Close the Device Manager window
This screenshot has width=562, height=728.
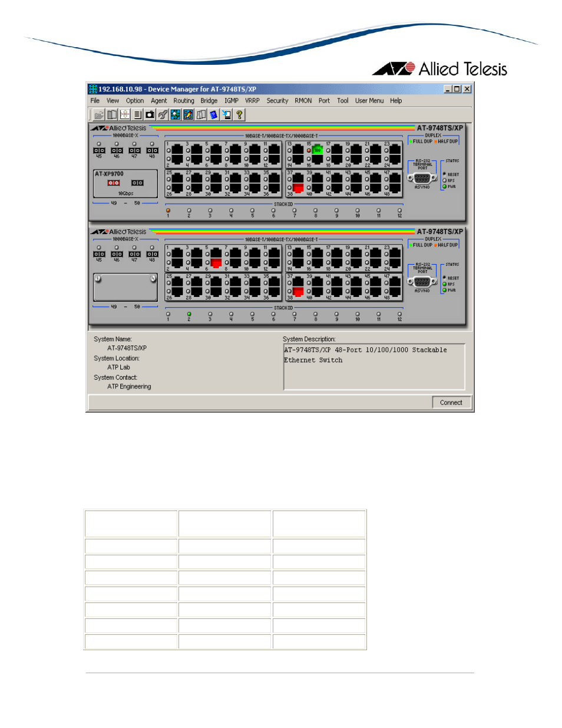coord(467,89)
